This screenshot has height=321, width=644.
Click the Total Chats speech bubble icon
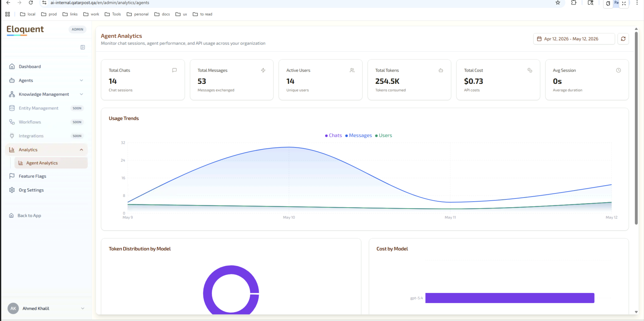point(175,70)
